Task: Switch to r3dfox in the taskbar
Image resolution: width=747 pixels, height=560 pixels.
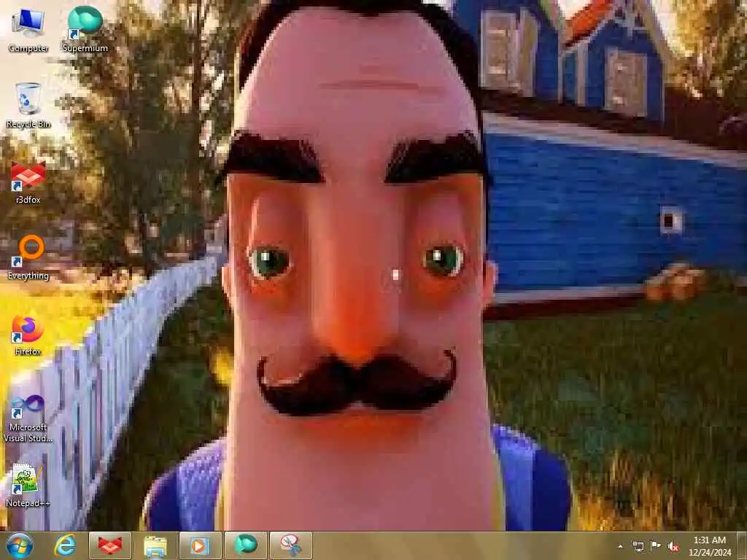Action: (110, 545)
